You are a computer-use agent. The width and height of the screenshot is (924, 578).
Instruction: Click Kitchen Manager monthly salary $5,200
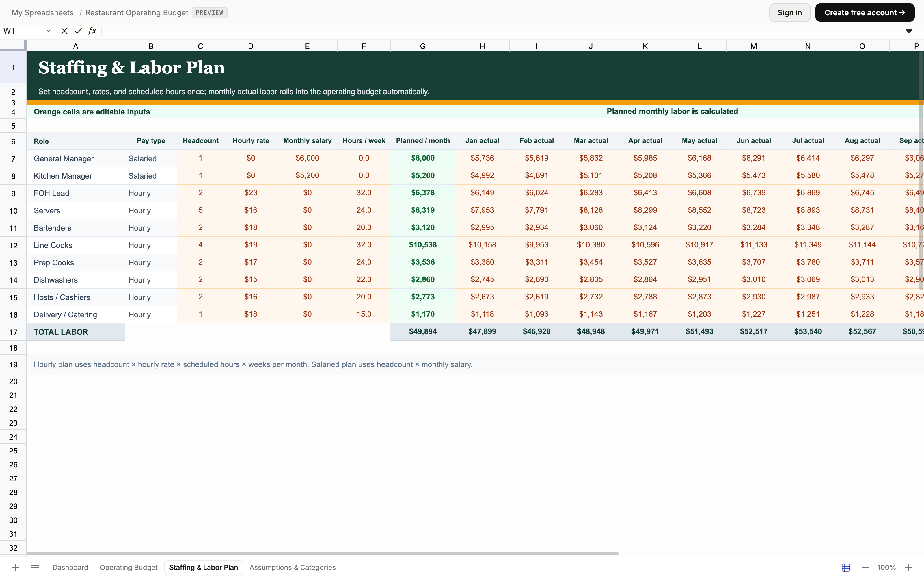click(x=307, y=175)
